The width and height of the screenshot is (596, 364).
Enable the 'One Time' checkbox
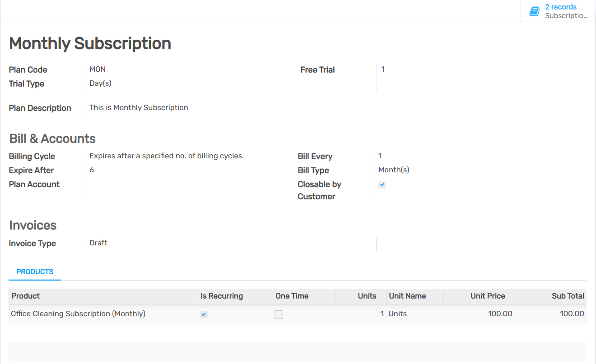279,314
